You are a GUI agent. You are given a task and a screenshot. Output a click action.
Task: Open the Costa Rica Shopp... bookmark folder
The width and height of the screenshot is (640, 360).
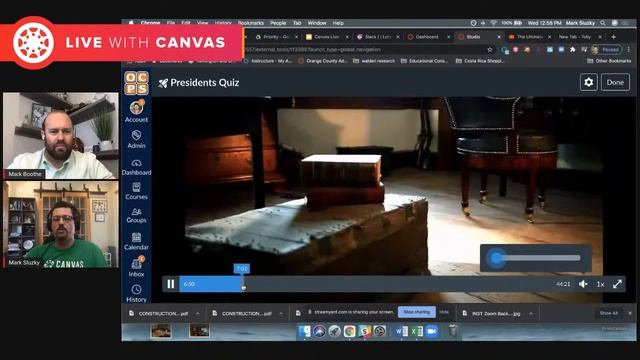pyautogui.click(x=480, y=61)
